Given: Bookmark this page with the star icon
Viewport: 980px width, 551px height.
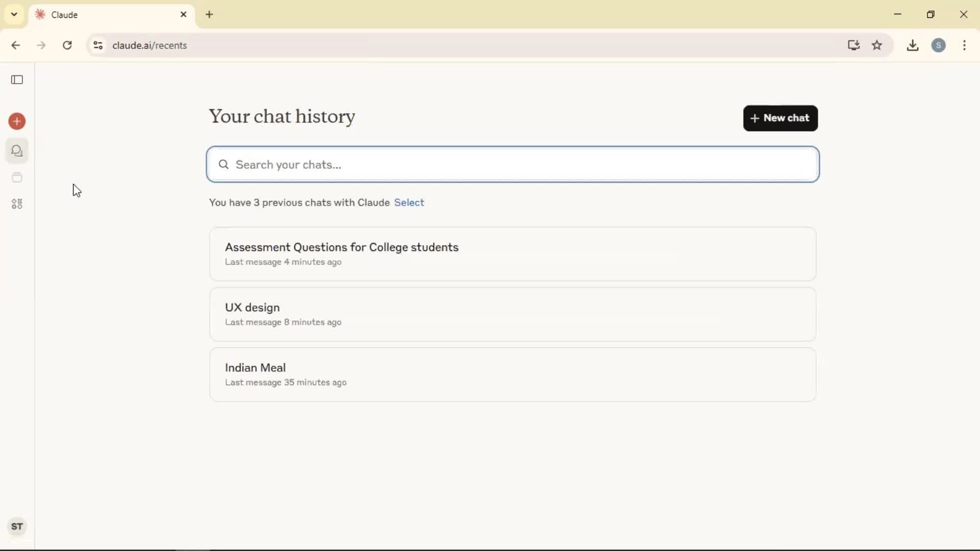Looking at the screenshot, I should pos(877,45).
